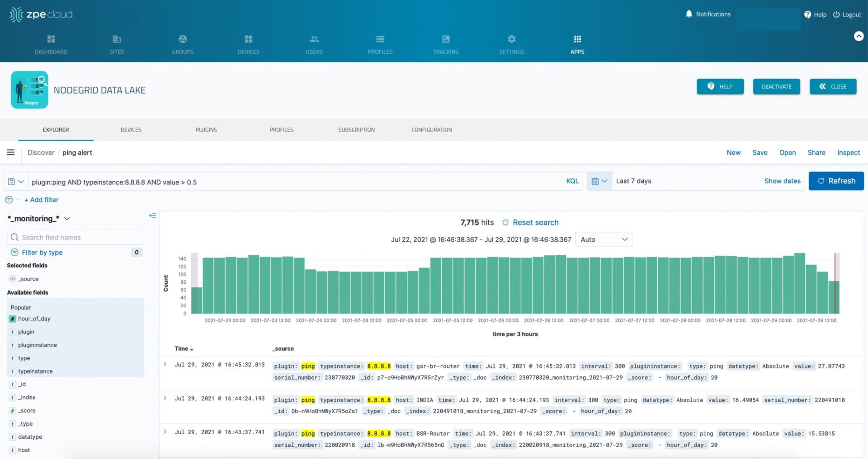Screen dimensions: 868x459
Task: Expand the first log entry row
Action: click(x=165, y=365)
